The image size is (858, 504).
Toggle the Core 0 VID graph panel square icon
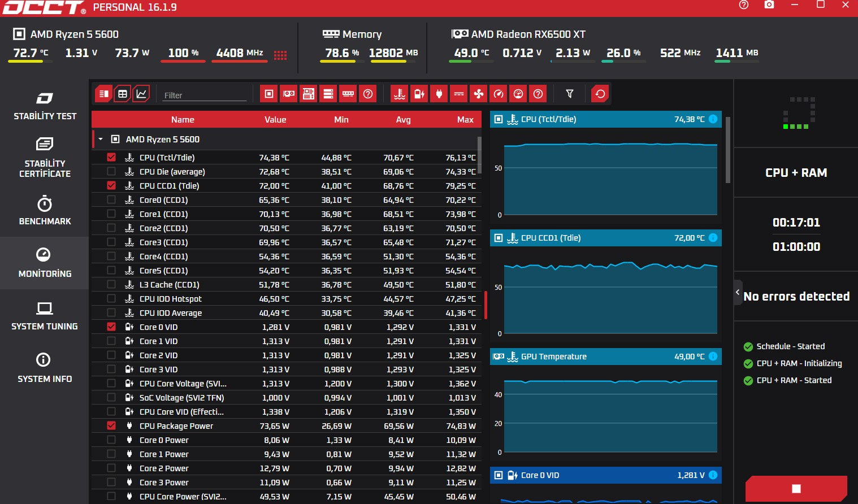499,475
